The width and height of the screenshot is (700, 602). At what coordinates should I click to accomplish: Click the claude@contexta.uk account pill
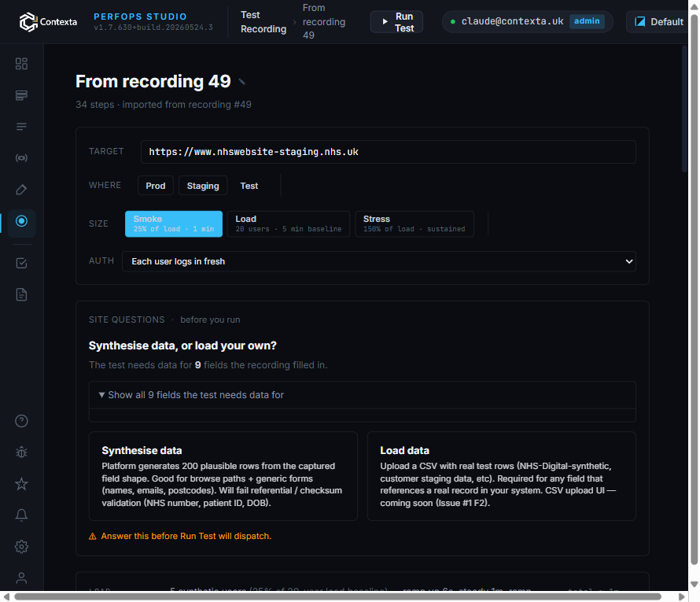(x=527, y=22)
